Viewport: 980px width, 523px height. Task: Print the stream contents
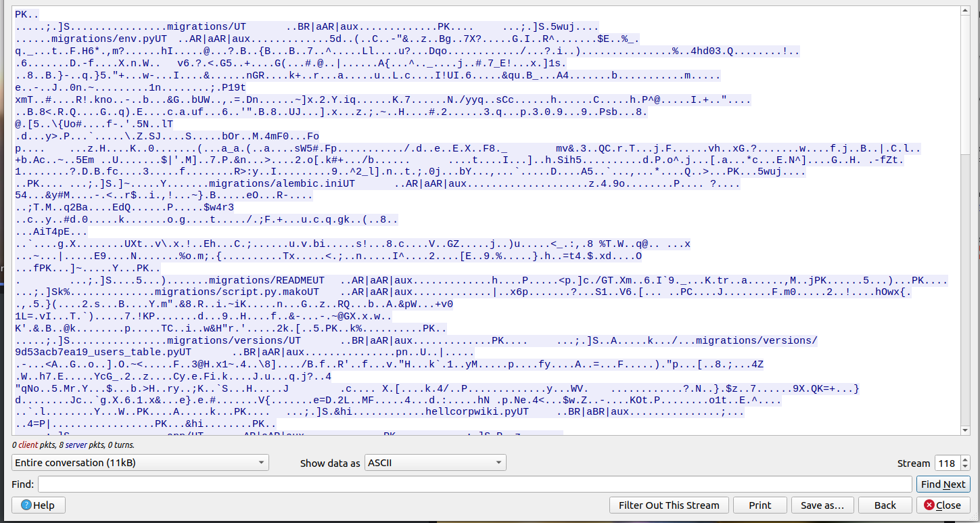click(760, 505)
